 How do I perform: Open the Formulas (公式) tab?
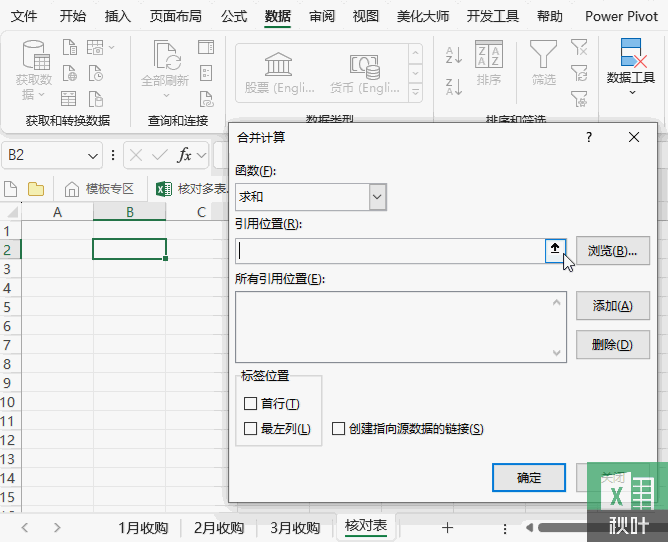tap(234, 17)
